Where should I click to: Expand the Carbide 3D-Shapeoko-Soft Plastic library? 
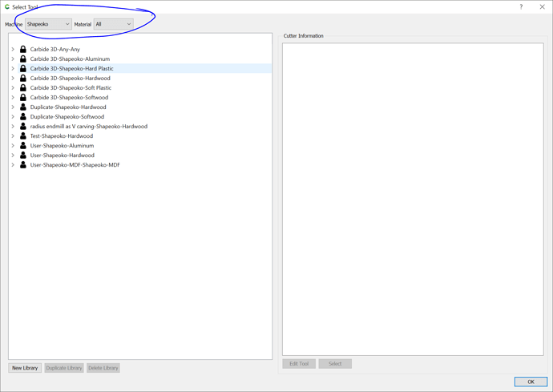(x=13, y=87)
